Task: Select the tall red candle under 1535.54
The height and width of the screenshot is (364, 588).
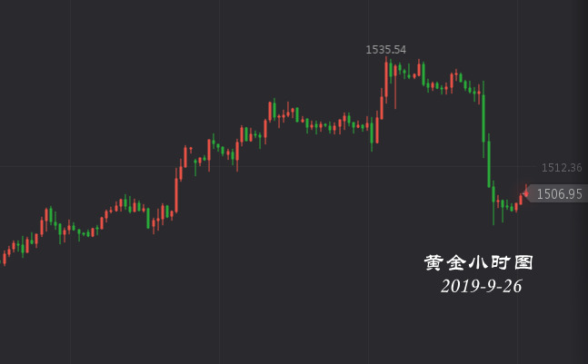Action: [386, 80]
